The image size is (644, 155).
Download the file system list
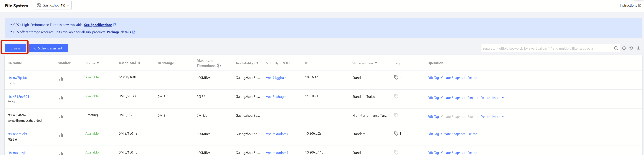[x=638, y=48]
